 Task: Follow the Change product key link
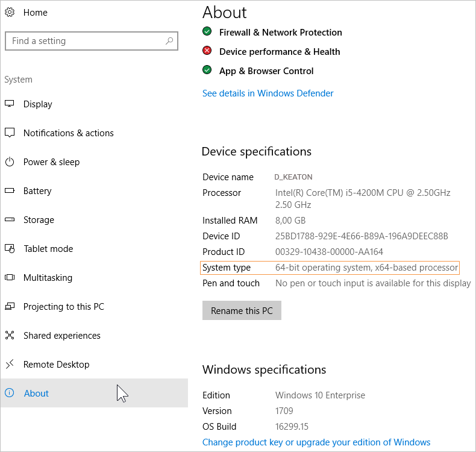point(316,442)
